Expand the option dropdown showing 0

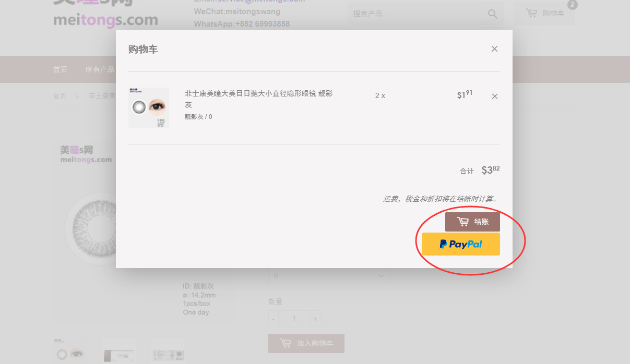click(x=329, y=275)
